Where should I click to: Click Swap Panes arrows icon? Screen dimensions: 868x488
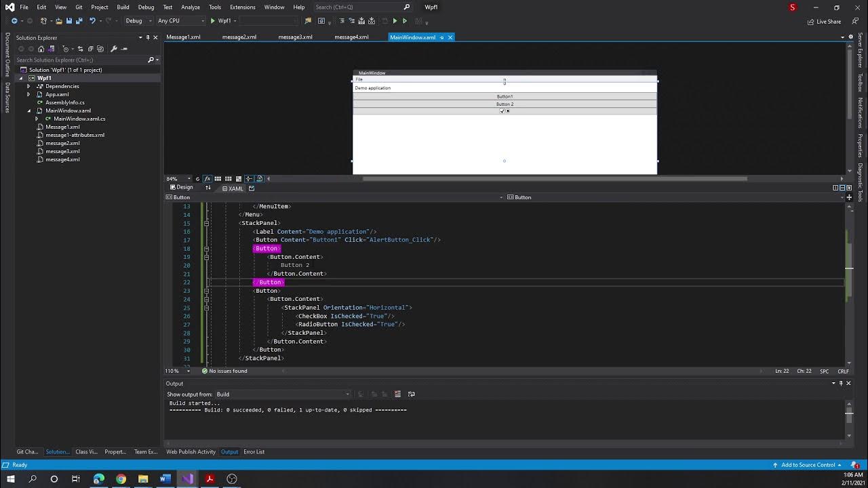(208, 188)
